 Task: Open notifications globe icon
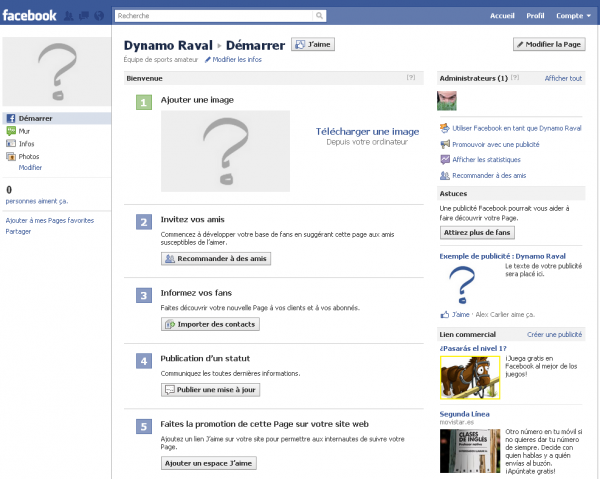pyautogui.click(x=99, y=16)
